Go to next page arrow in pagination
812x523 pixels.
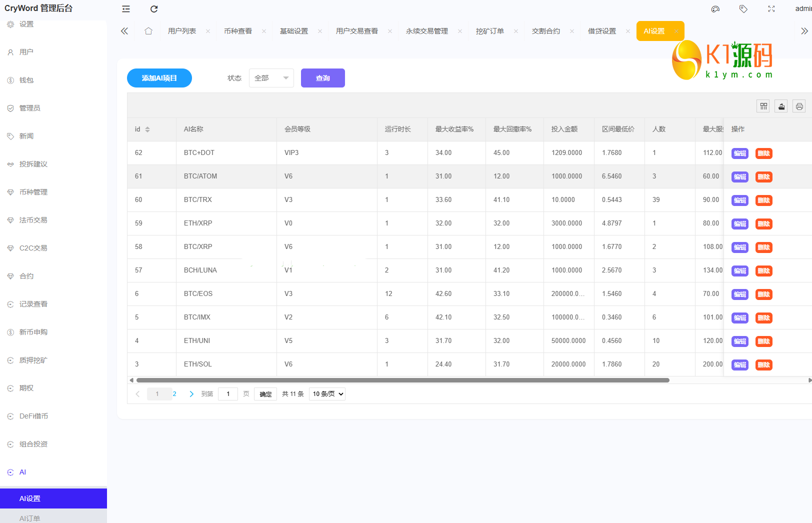tap(191, 394)
